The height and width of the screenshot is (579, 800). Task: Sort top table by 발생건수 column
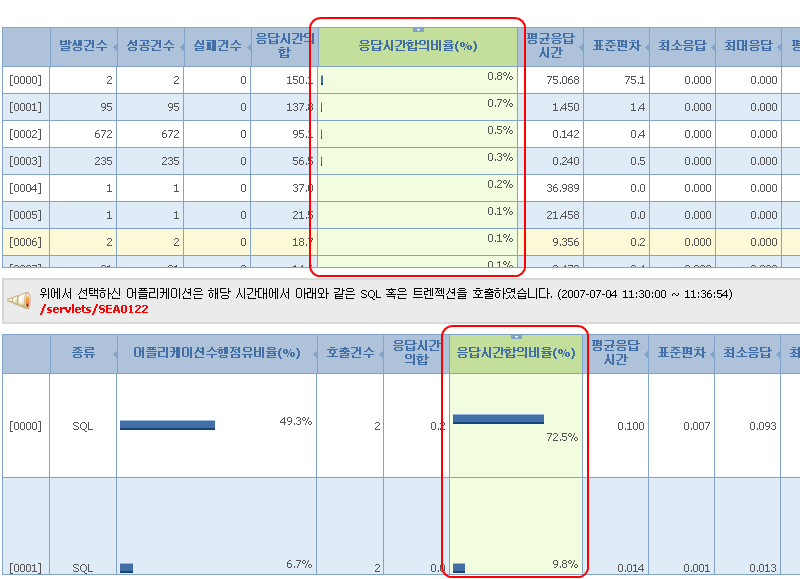click(83, 46)
